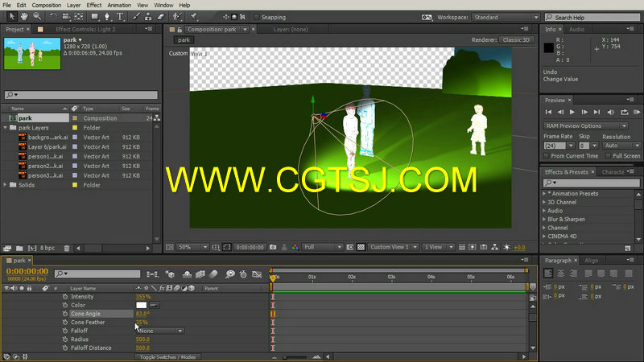644x362 pixels.
Task: Click the 8 bpc color depth button
Action: click(x=47, y=249)
